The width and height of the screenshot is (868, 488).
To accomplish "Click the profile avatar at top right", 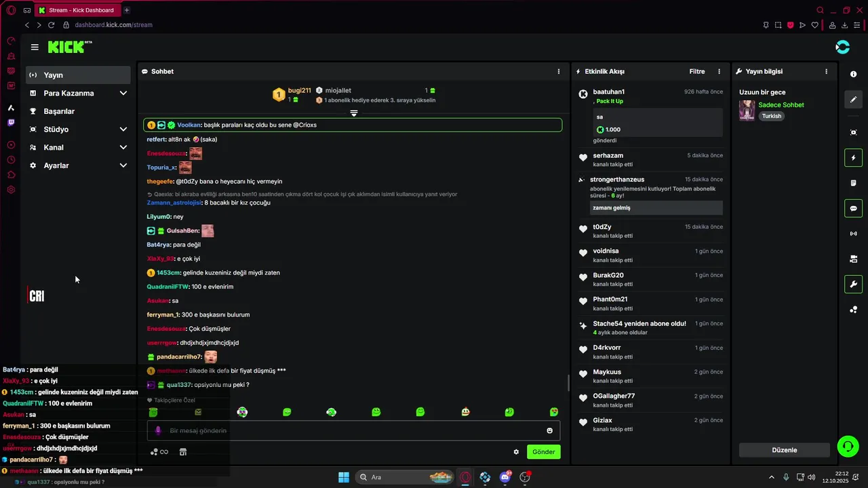I will [x=842, y=47].
